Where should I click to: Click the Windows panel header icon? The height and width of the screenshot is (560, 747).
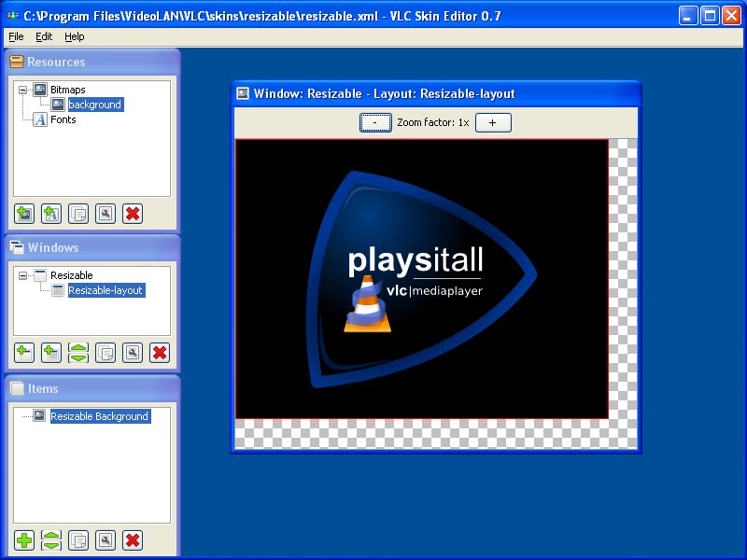click(x=17, y=247)
